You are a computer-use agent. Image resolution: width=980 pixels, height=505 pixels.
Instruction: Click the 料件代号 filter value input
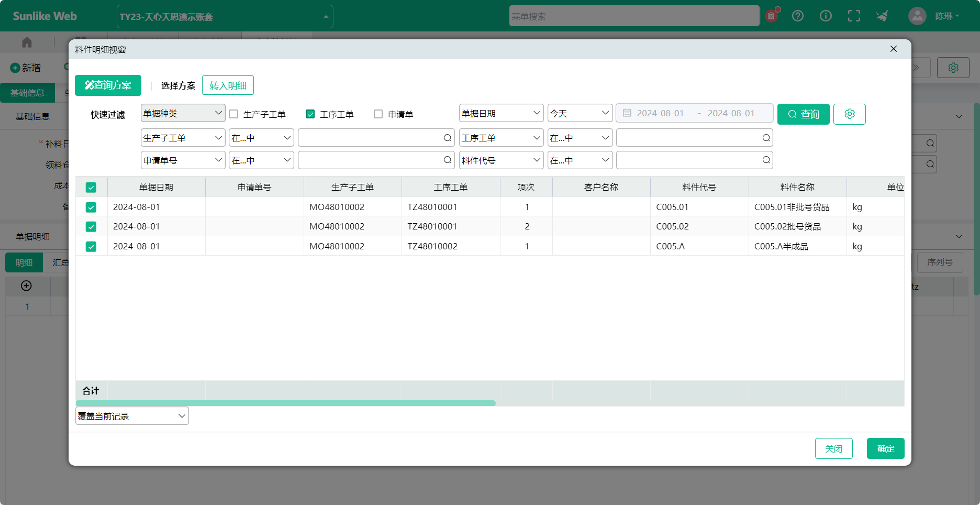click(x=694, y=160)
